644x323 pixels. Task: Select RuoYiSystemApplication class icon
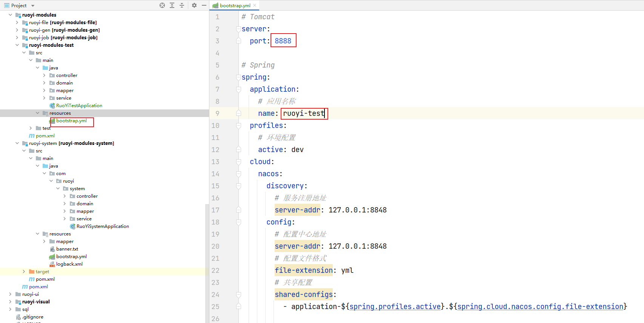point(72,226)
